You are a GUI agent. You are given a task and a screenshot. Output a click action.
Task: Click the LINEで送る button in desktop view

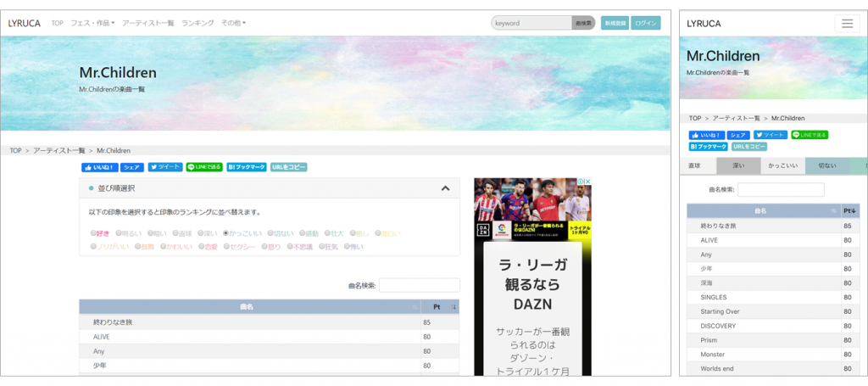(x=204, y=167)
